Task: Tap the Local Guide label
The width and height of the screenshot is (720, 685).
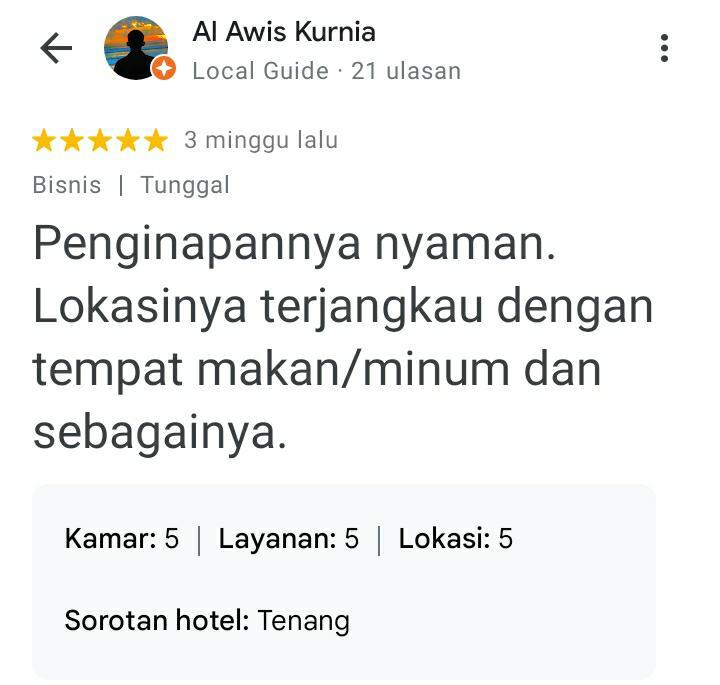Action: pos(260,71)
